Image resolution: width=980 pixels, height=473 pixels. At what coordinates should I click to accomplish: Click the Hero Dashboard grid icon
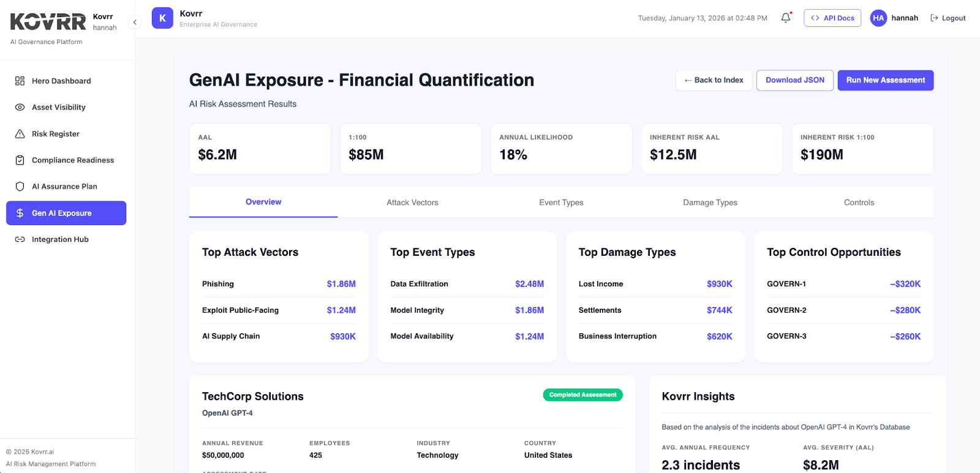20,81
